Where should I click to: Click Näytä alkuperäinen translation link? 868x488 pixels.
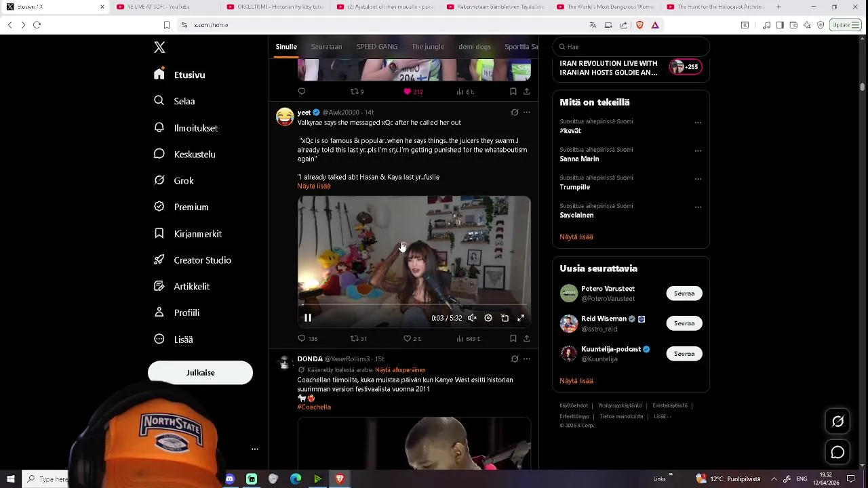pos(400,370)
